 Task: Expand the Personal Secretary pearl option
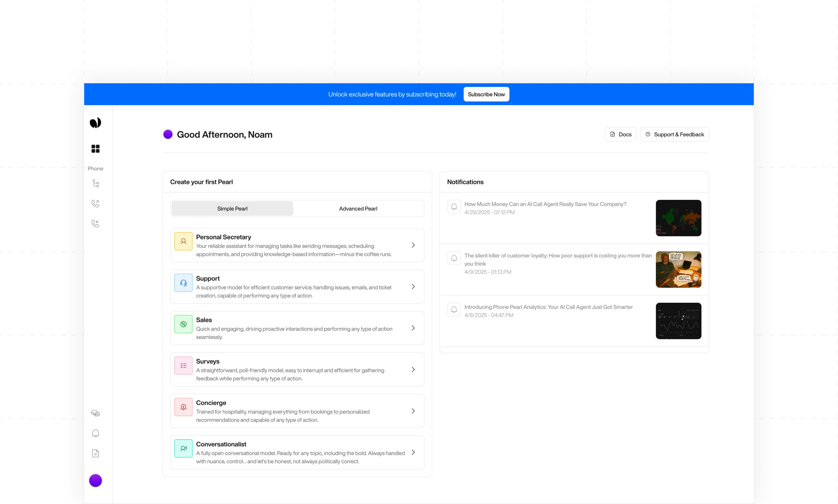tap(413, 245)
